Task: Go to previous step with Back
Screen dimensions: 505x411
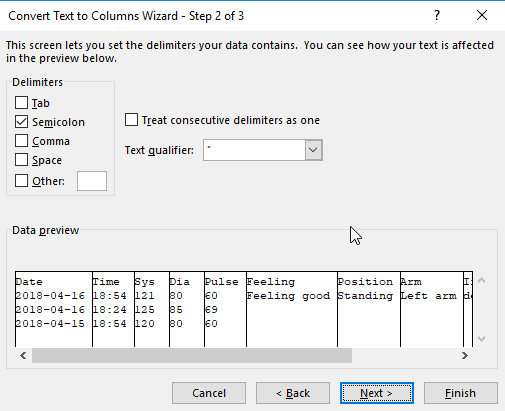Action: tap(293, 393)
